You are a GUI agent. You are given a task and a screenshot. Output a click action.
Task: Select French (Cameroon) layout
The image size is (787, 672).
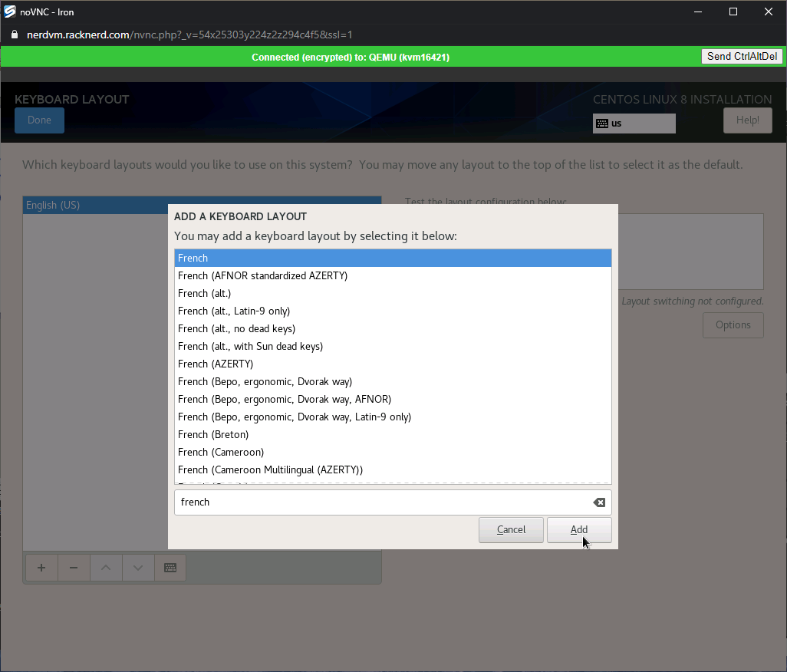(x=221, y=452)
